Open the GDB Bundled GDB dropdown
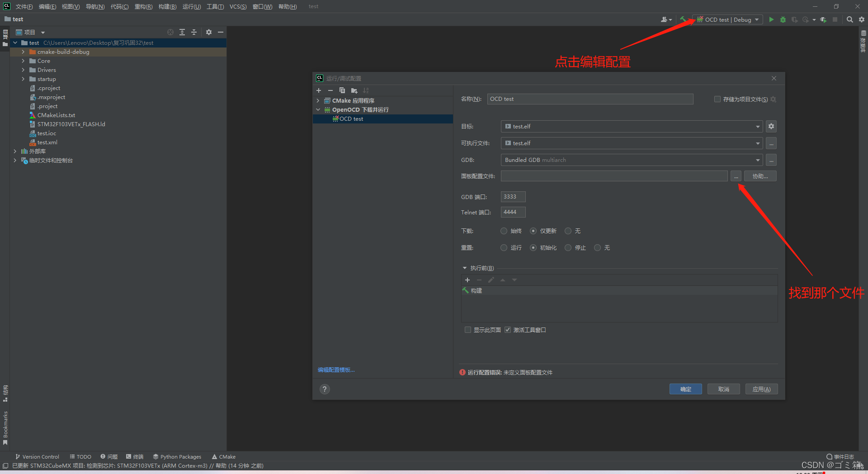The height and width of the screenshot is (474, 868). tap(632, 160)
